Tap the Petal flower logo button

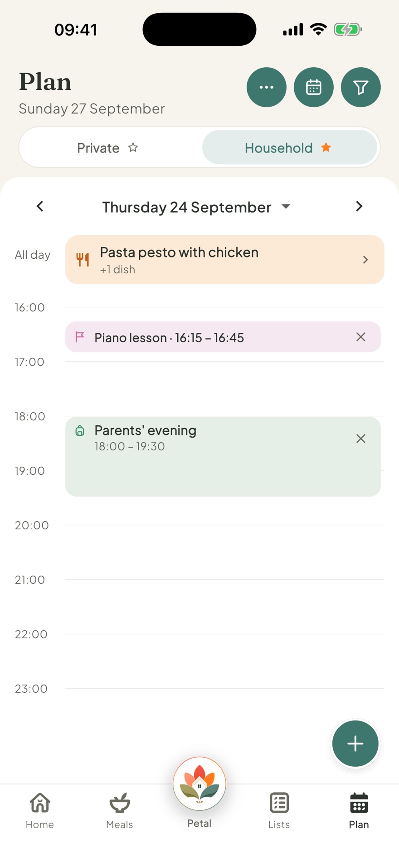[199, 784]
